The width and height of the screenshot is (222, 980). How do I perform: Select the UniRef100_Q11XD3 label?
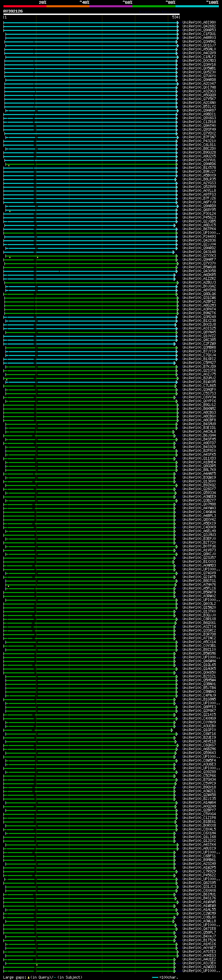pos(199,459)
